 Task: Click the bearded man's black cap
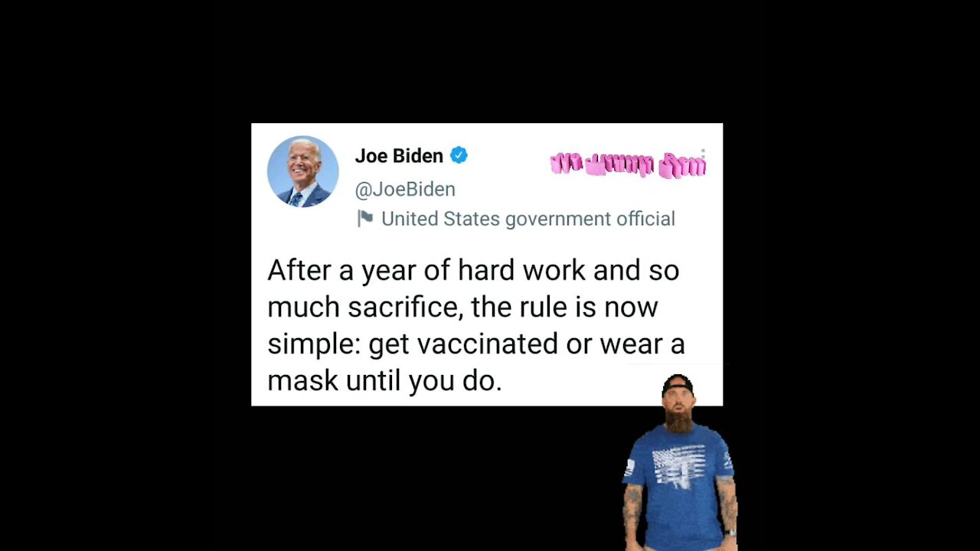(x=678, y=386)
